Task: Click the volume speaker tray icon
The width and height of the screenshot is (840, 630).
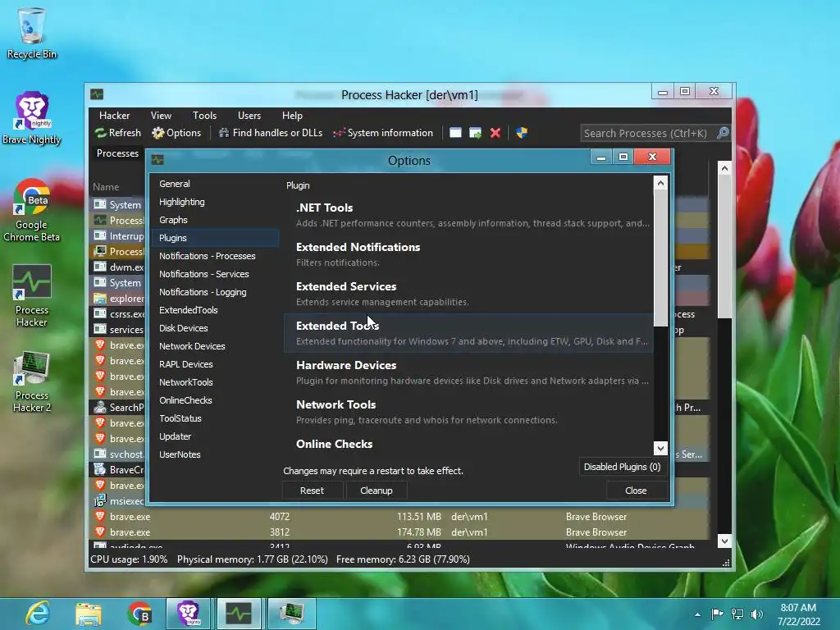Action: pos(756,614)
